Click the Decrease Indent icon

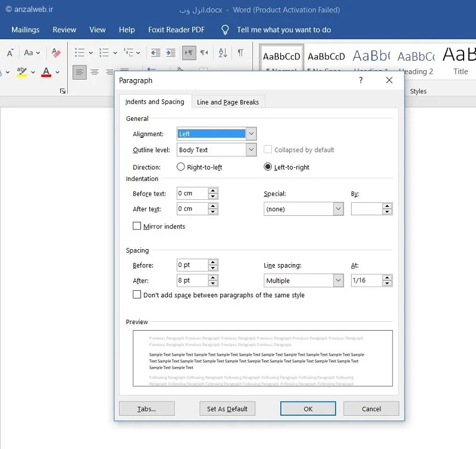pos(156,53)
